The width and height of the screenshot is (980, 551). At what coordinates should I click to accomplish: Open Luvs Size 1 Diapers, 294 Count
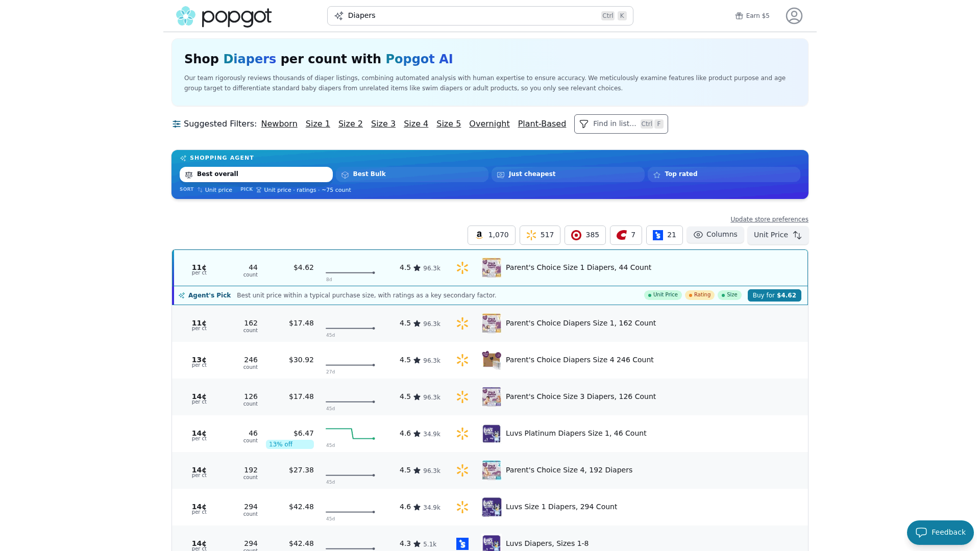561,507
